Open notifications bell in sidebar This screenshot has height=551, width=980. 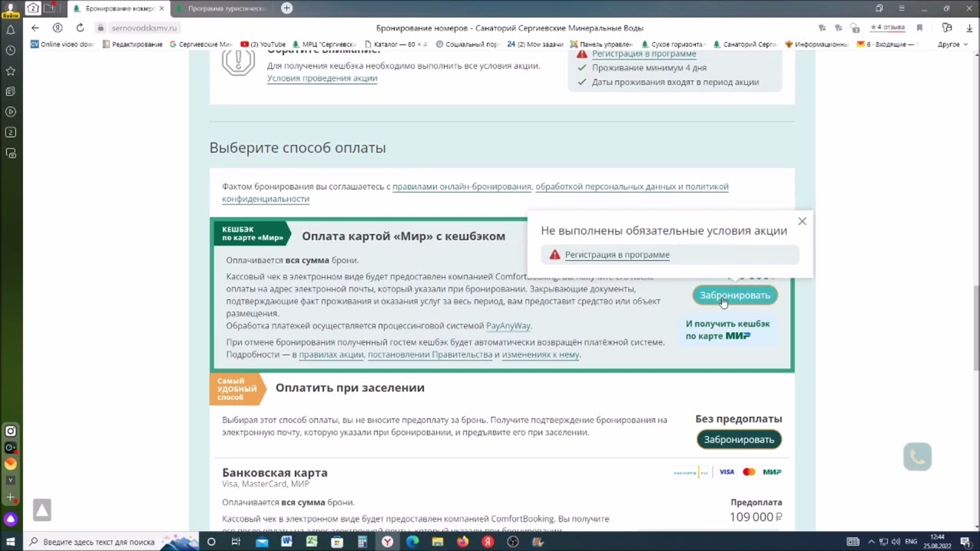(11, 30)
